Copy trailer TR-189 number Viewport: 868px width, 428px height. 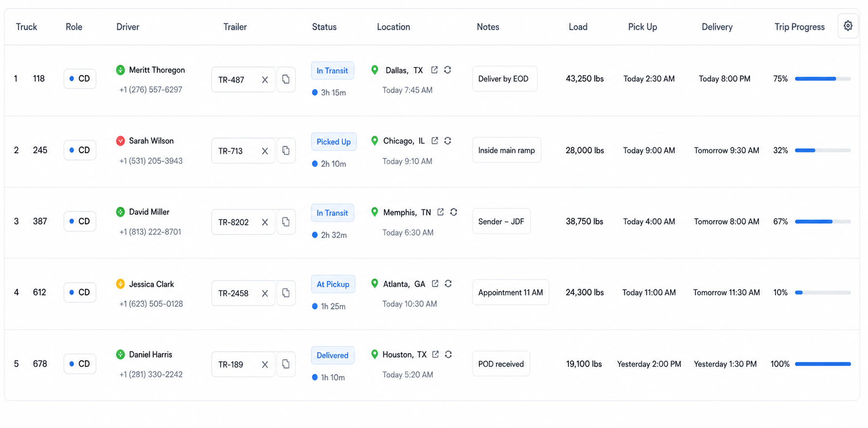tap(286, 364)
